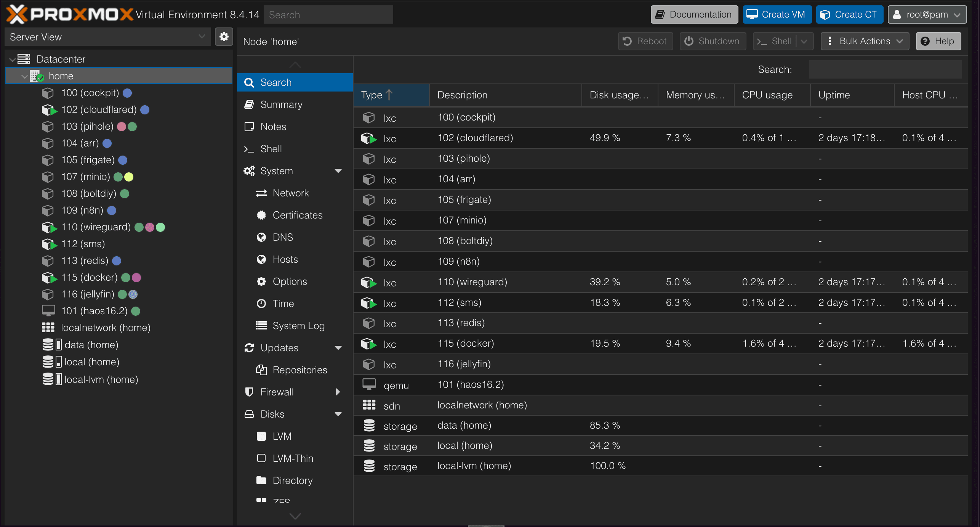Click the sdn grid icon in the table
Viewport: 980px width, 527px height.
coord(369,405)
